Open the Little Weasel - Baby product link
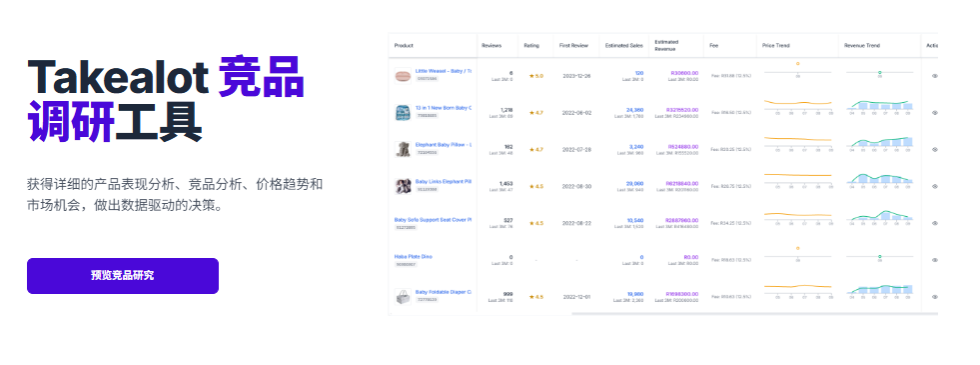980x365 pixels. click(444, 71)
